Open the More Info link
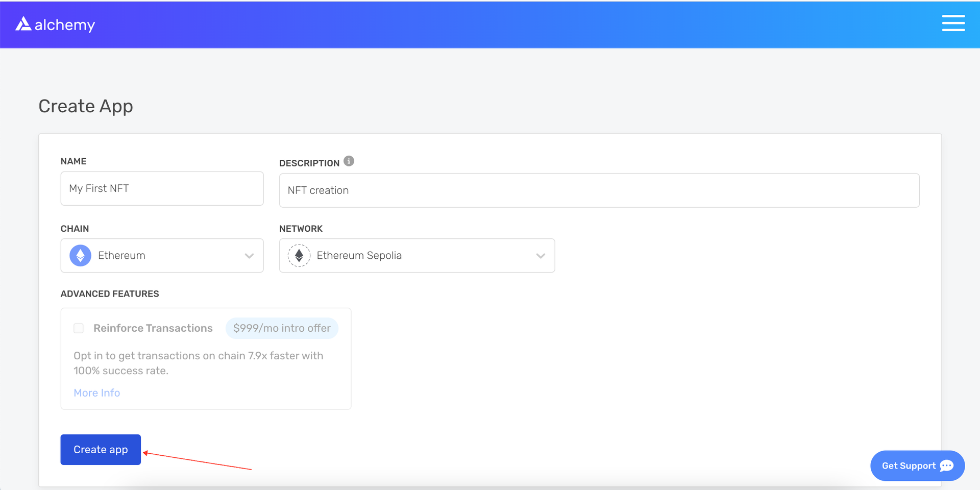 tap(97, 393)
